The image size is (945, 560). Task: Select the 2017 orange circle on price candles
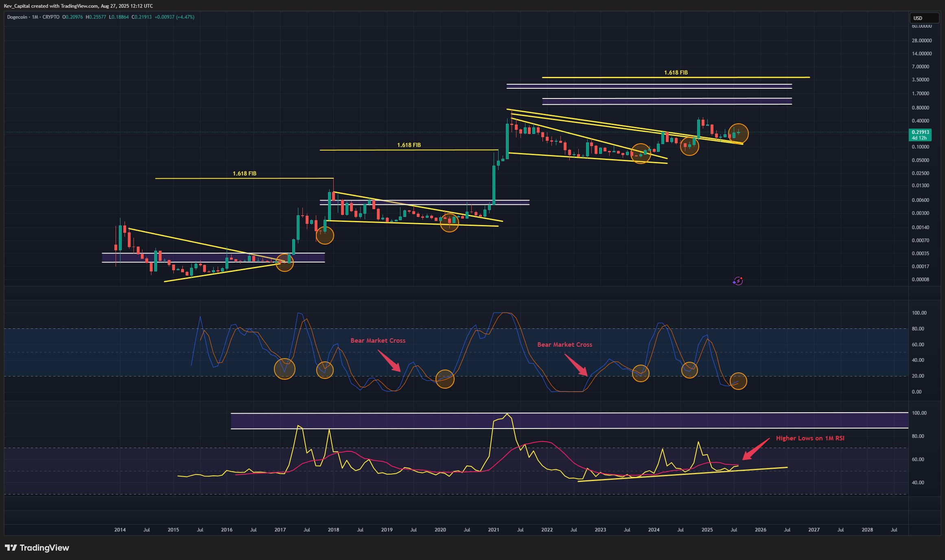[x=284, y=262]
